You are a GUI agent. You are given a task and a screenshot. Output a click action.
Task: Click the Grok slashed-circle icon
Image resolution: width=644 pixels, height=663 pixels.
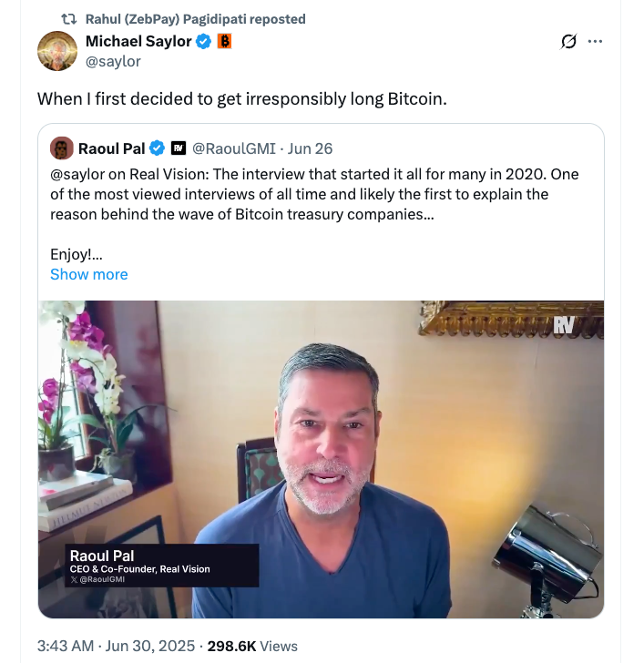[568, 42]
